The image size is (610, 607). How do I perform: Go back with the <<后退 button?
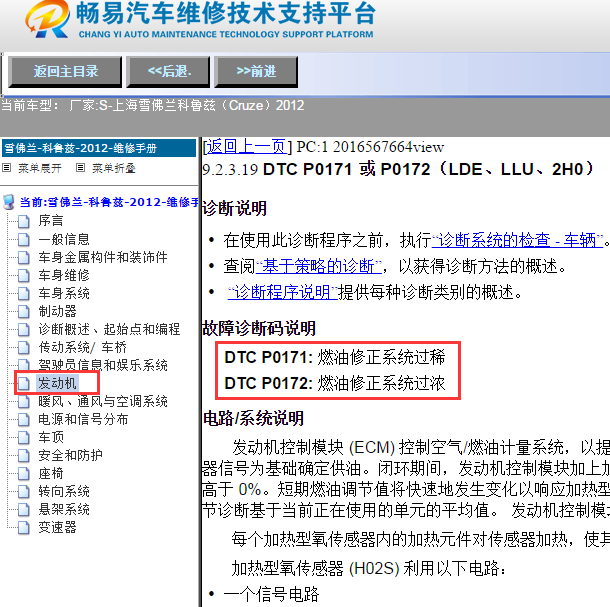(168, 72)
